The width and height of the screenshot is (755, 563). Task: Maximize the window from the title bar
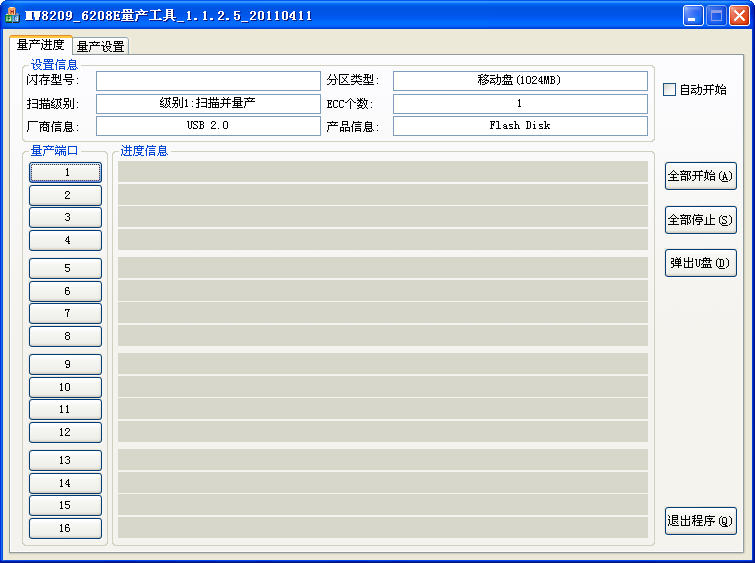[x=717, y=16]
